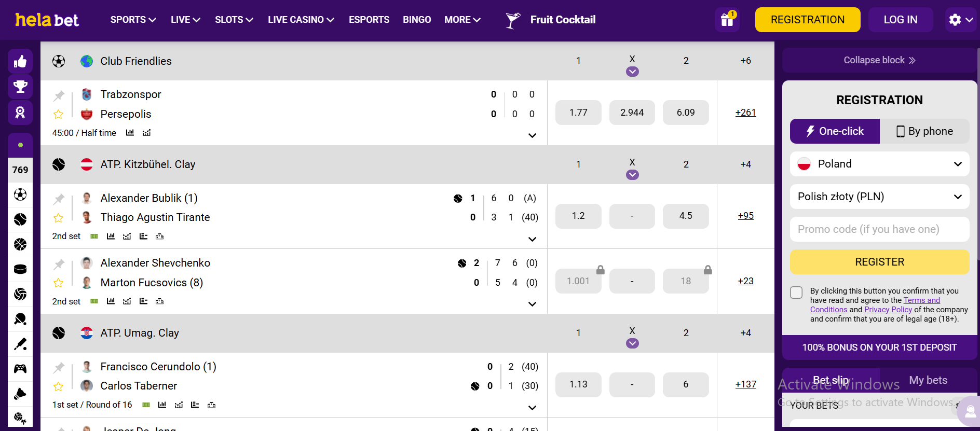Open the ranking podium icon for Shevchenko match
The height and width of the screenshot is (431, 980).
[160, 301]
